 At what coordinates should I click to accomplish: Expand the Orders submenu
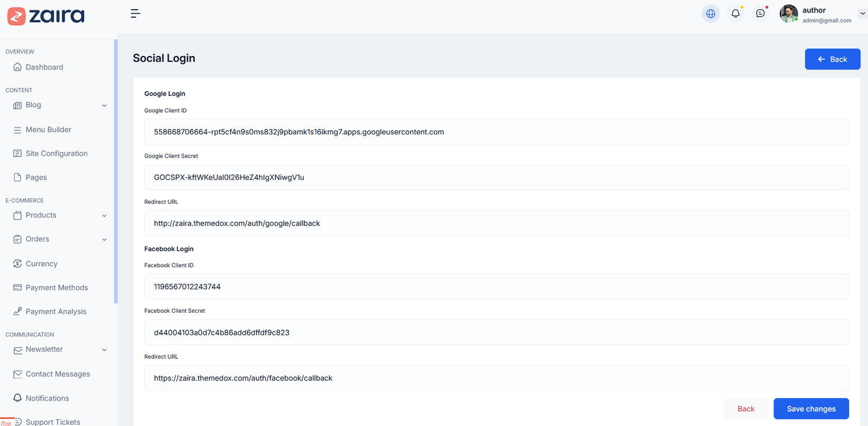click(x=104, y=240)
